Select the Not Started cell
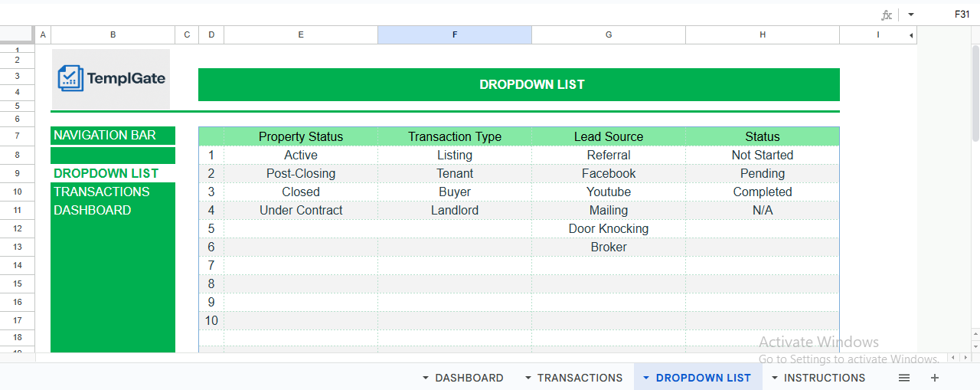 click(763, 155)
